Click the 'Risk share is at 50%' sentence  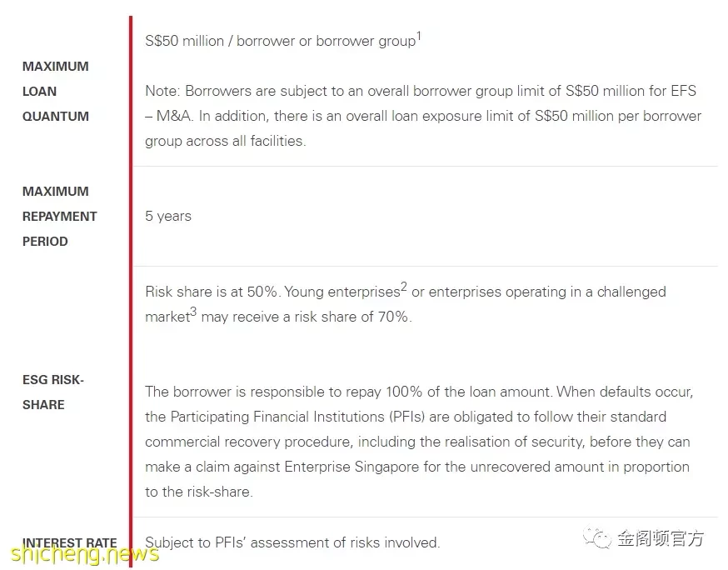coord(212,292)
